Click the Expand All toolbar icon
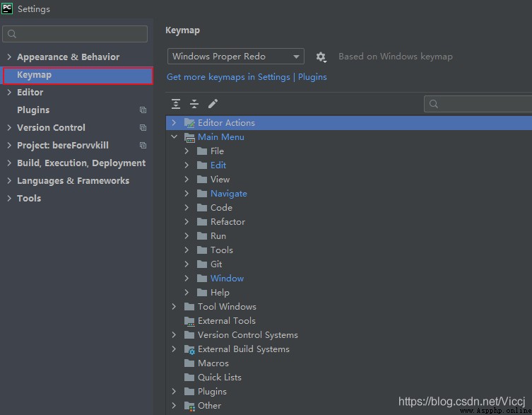The height and width of the screenshot is (415, 532). (x=176, y=104)
